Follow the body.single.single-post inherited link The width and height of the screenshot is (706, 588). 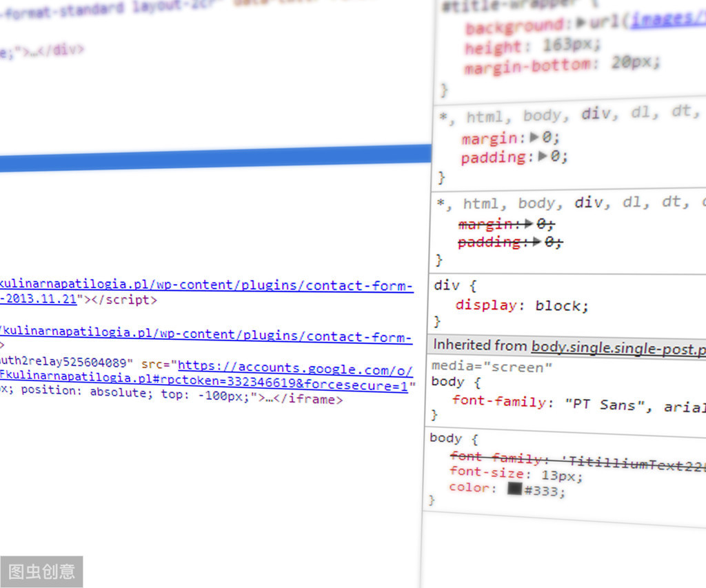pyautogui.click(x=618, y=348)
